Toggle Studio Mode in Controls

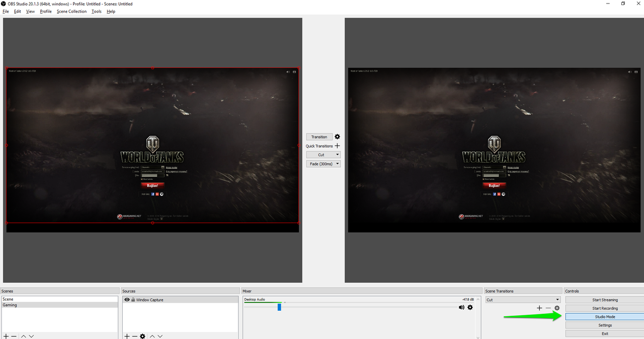[x=605, y=317]
